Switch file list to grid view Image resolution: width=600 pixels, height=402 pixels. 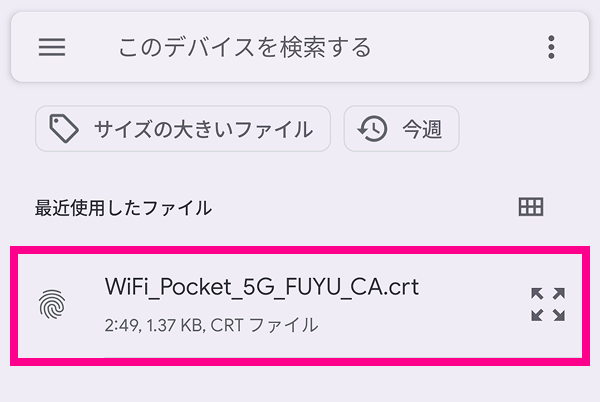click(x=531, y=207)
